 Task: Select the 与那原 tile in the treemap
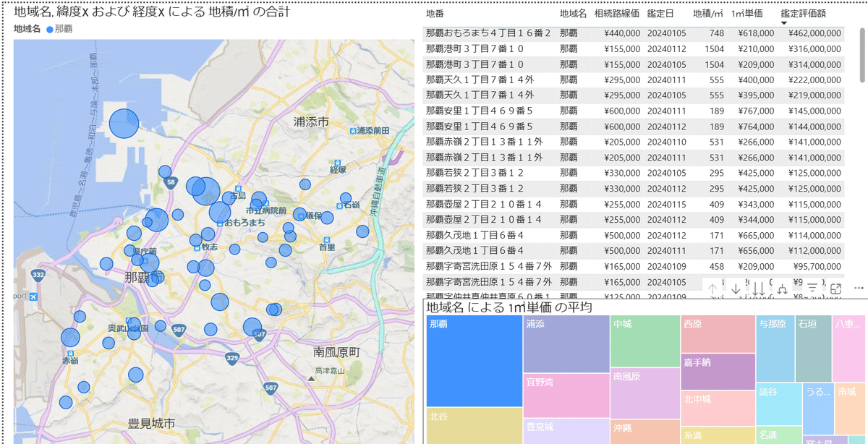tap(775, 349)
